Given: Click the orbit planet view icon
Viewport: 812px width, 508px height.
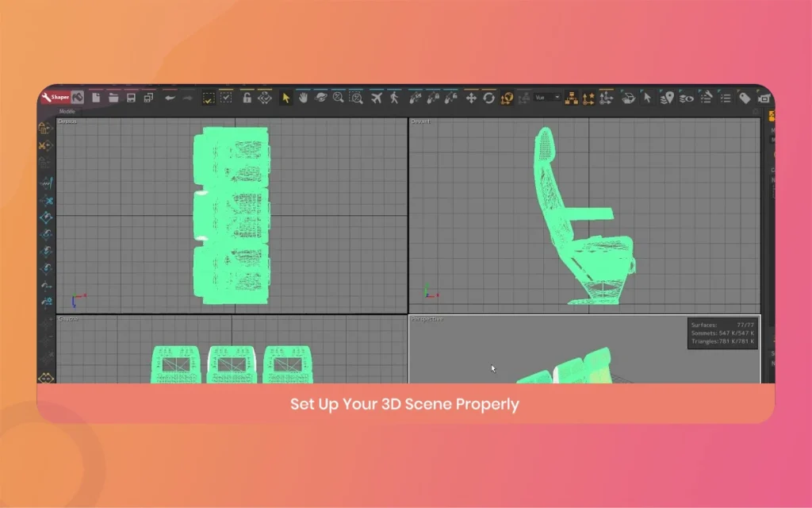Looking at the screenshot, I should click(320, 98).
